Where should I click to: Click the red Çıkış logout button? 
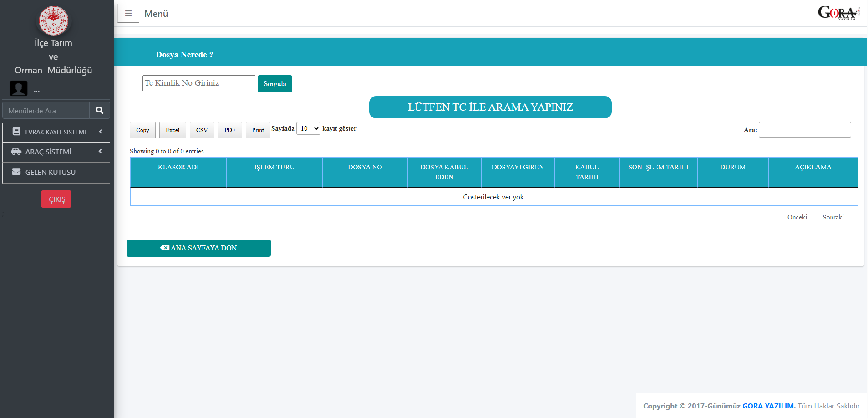tap(56, 199)
